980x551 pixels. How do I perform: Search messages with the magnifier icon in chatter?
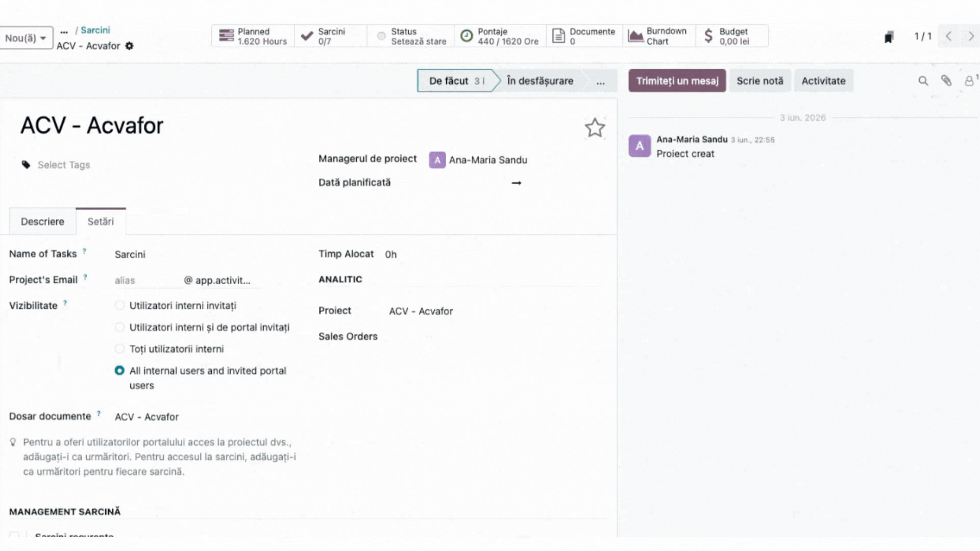click(x=923, y=81)
